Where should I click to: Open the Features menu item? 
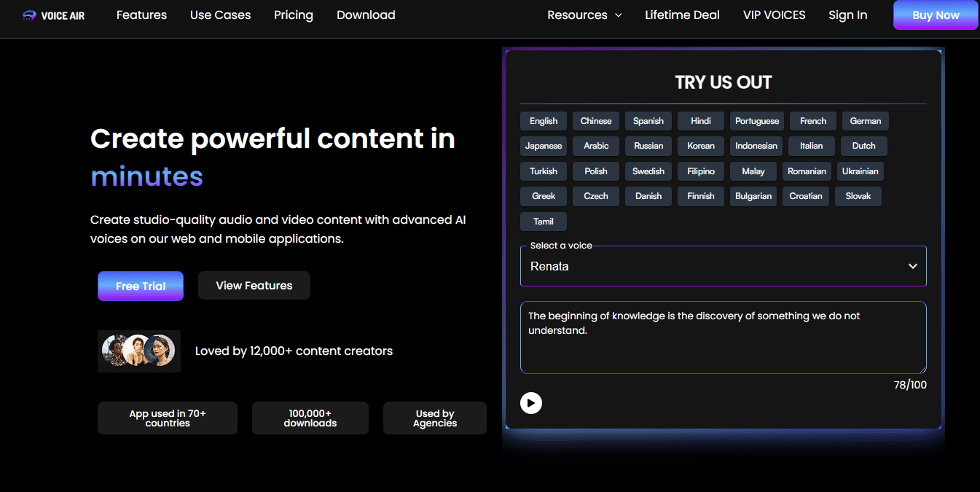click(141, 15)
